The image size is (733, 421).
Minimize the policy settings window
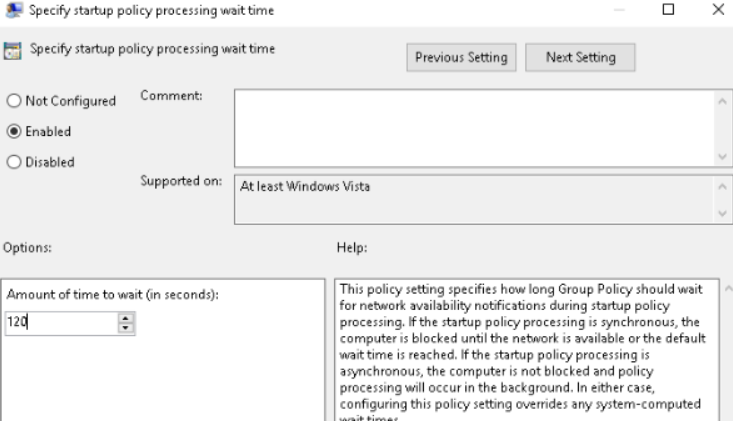click(619, 9)
